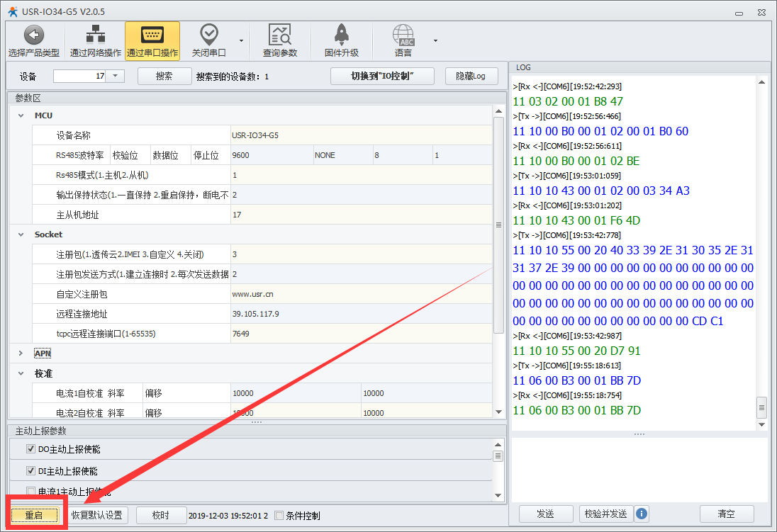Click the 发送 send button
This screenshot has height=532, width=777.
click(546, 514)
